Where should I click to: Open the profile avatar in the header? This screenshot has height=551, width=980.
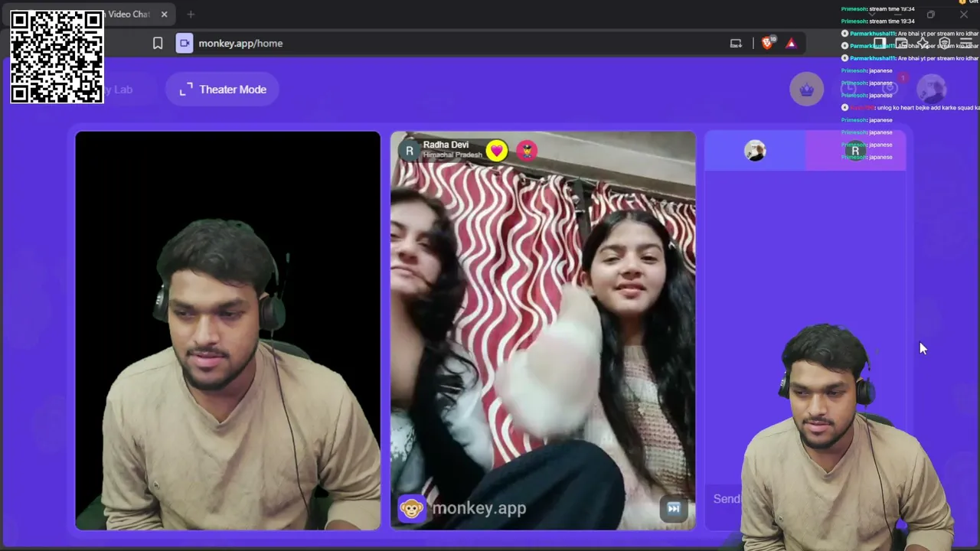(932, 89)
